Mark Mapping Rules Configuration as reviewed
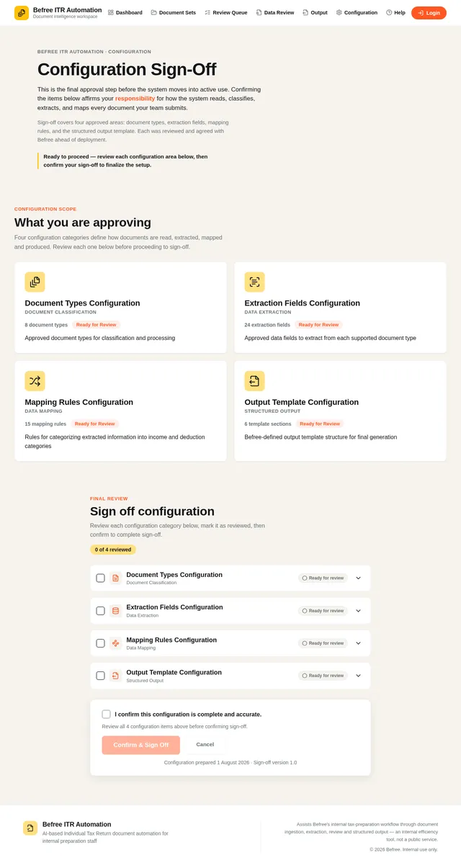Screen dimensions: 461x868 100,643
